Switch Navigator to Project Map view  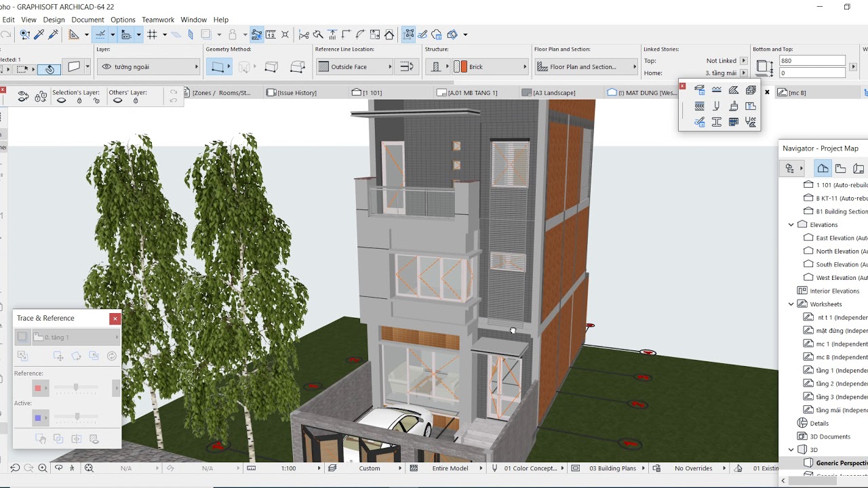tap(823, 168)
